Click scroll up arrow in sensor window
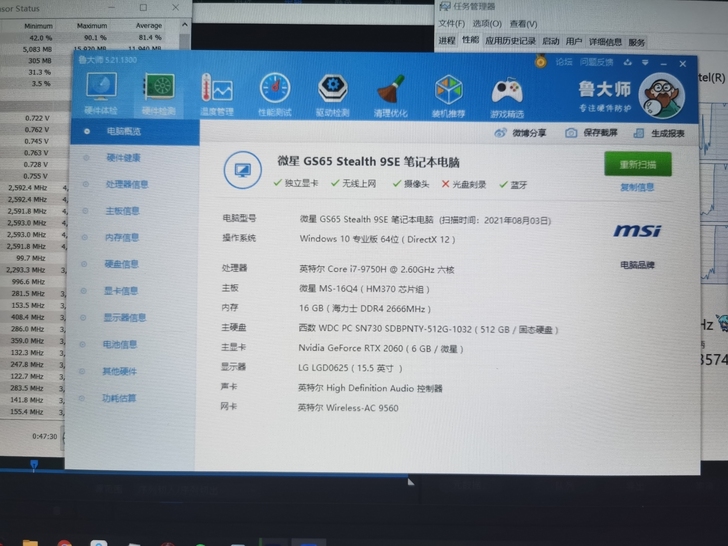The height and width of the screenshot is (546, 728). [x=185, y=25]
